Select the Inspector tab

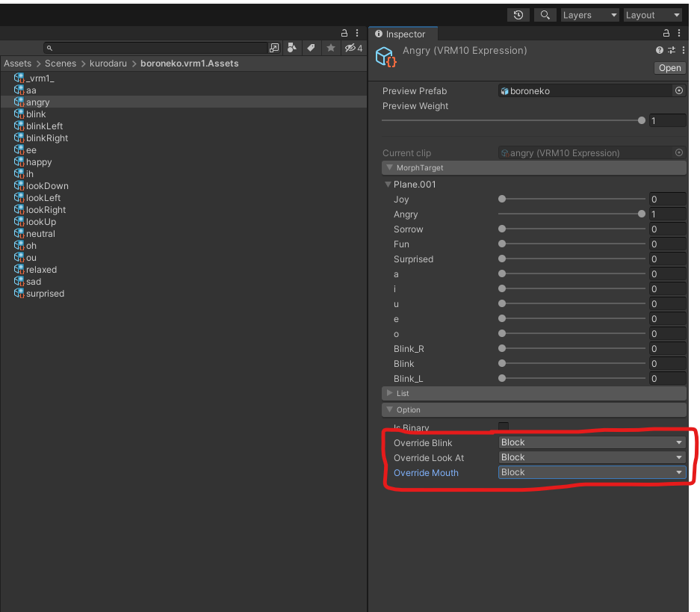point(404,34)
